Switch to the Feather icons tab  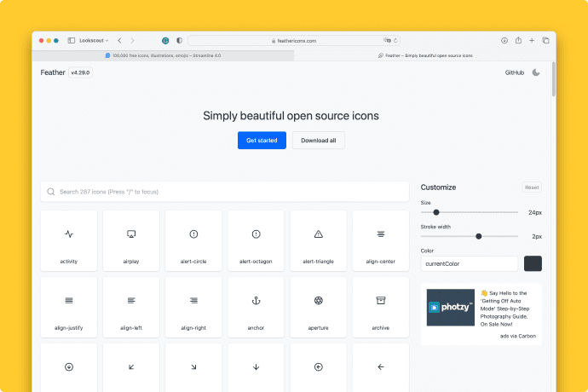click(x=425, y=55)
